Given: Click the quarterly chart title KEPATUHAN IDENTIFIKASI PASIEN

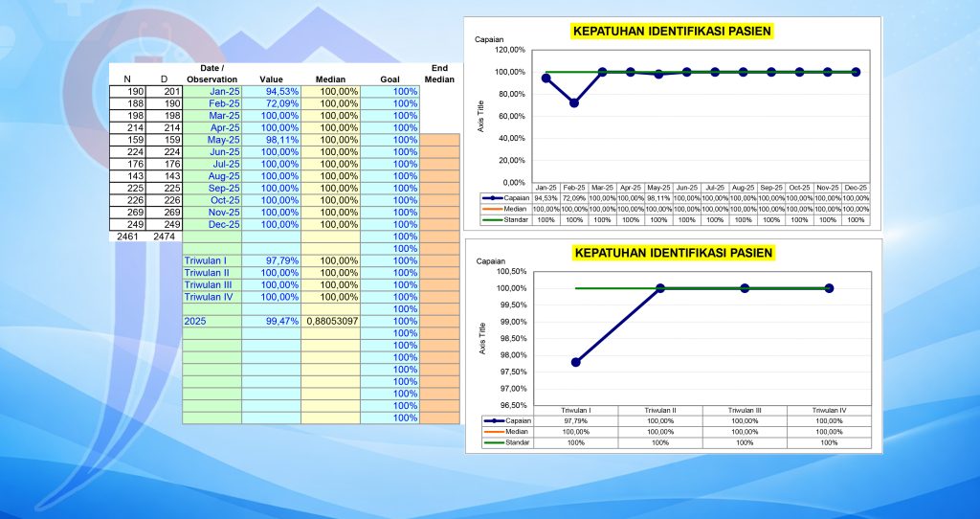Looking at the screenshot, I should tap(672, 253).
